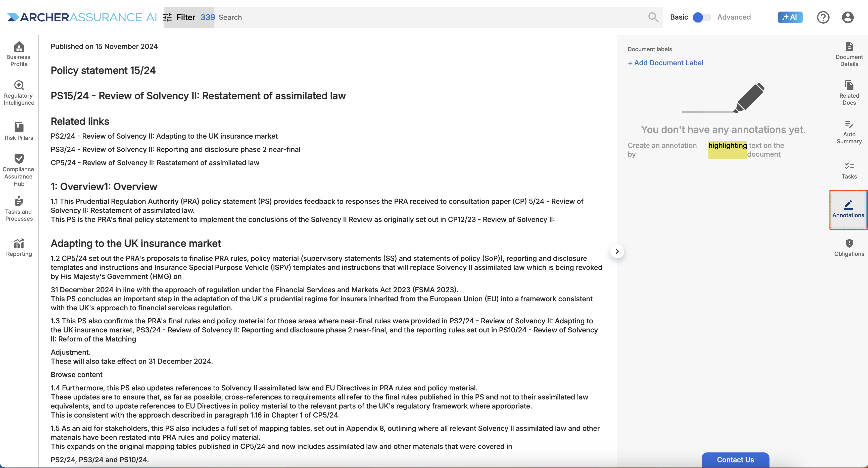Click the 'Document labels' caption
868x468 pixels.
coord(649,49)
